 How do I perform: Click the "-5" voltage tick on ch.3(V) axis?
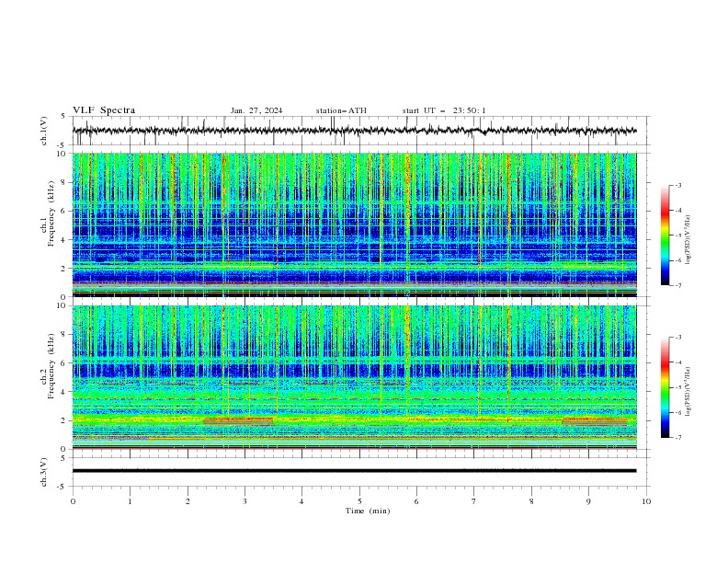62,487
